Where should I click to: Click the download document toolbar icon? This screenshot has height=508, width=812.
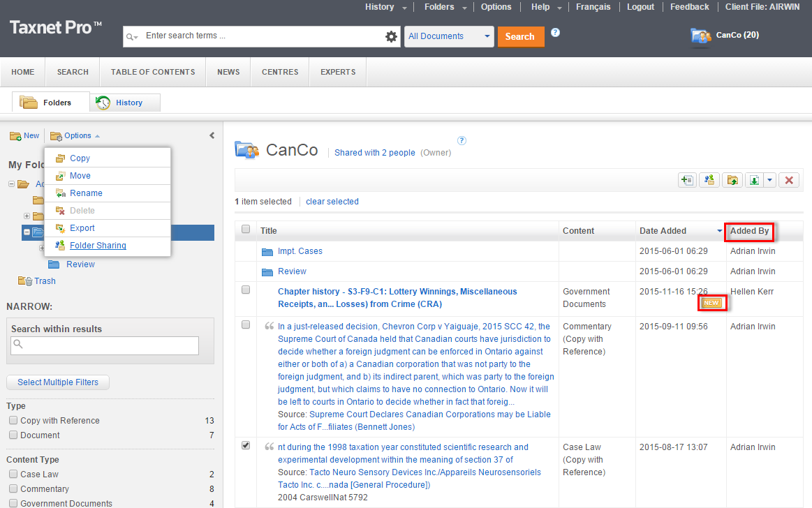[755, 180]
